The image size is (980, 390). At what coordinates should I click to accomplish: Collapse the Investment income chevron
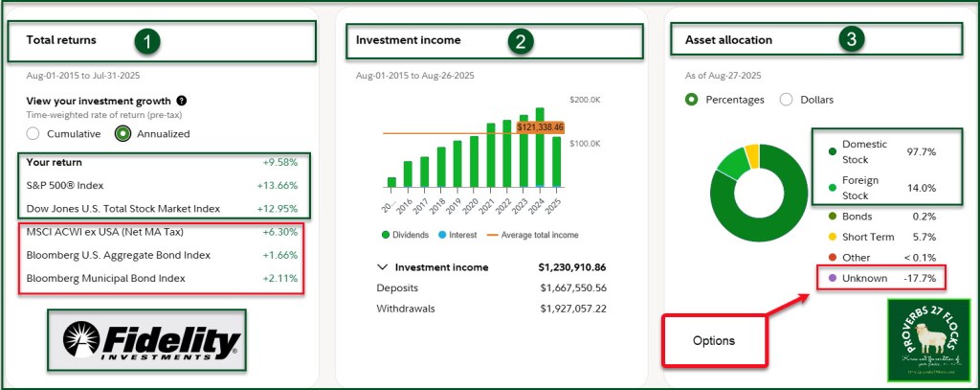[382, 267]
